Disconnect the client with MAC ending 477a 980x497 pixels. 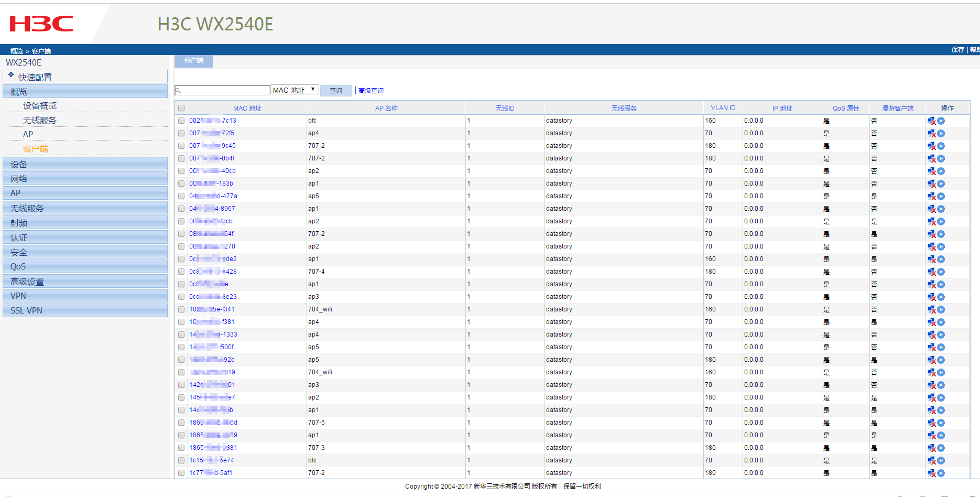tap(931, 197)
